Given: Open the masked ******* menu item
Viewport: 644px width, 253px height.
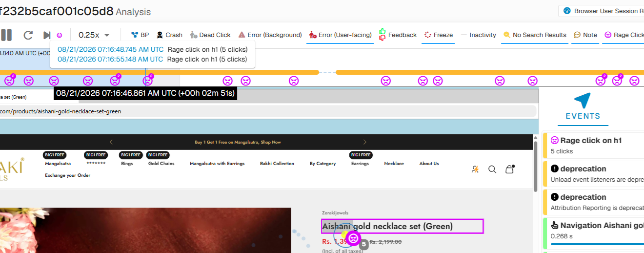Looking at the screenshot, I should coord(96,164).
